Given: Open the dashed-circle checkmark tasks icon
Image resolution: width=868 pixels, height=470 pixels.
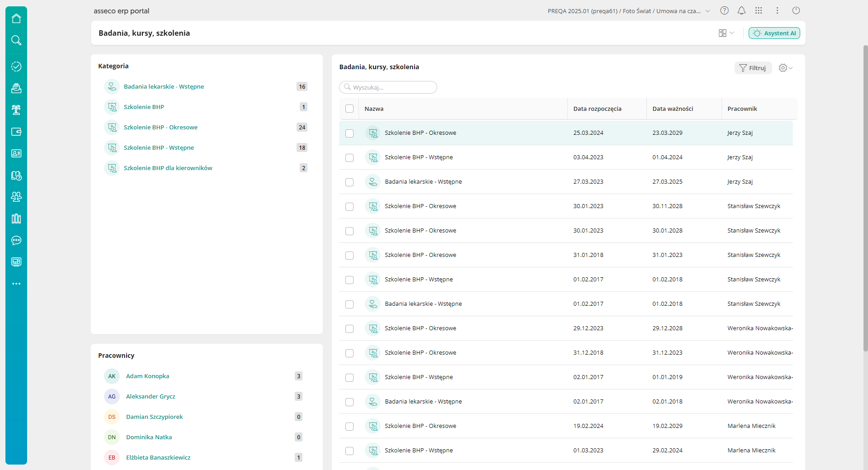Looking at the screenshot, I should (x=16, y=66).
